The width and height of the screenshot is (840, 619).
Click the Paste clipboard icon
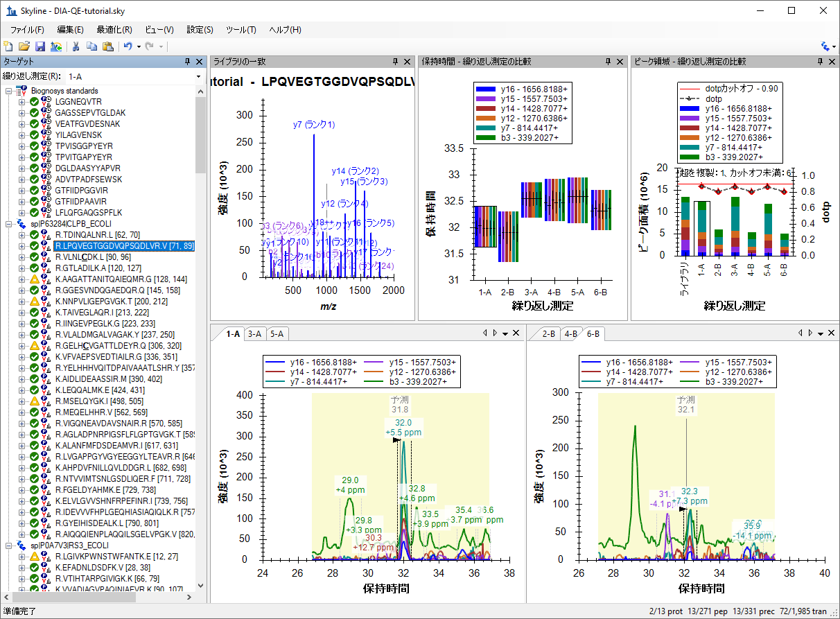coord(108,46)
